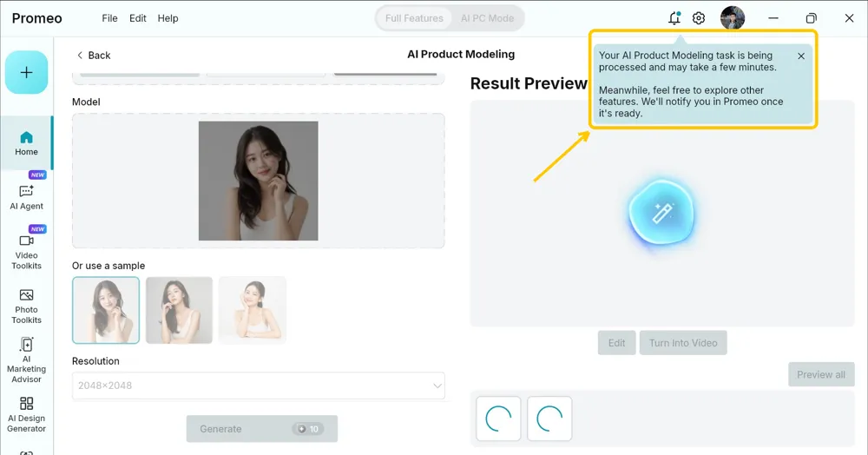
Task: Open the Edit menu
Action: [x=138, y=18]
